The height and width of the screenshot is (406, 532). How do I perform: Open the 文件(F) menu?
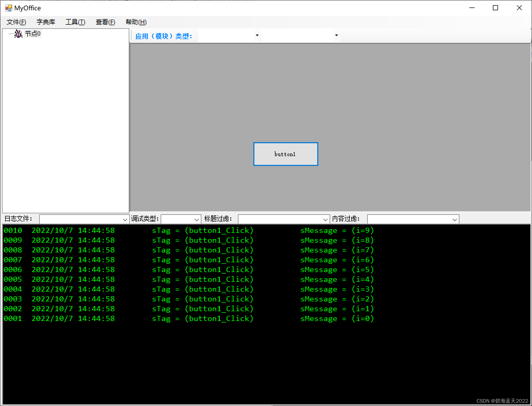click(x=16, y=22)
